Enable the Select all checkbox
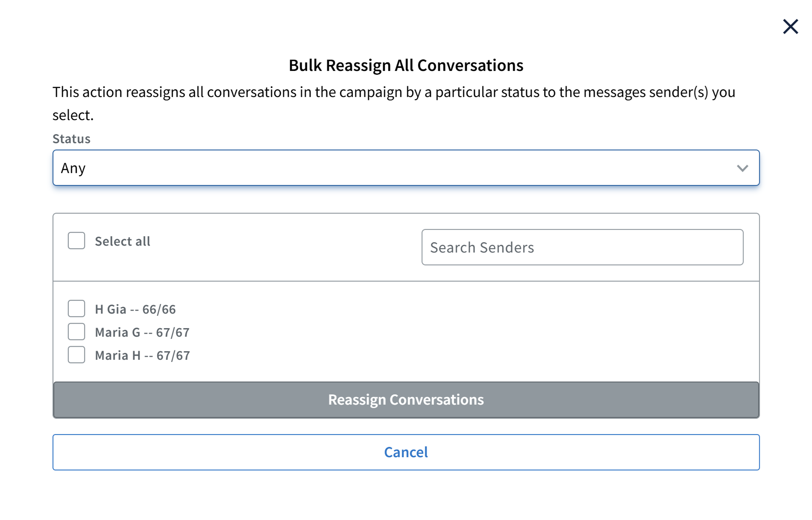The width and height of the screenshot is (812, 520). click(76, 241)
